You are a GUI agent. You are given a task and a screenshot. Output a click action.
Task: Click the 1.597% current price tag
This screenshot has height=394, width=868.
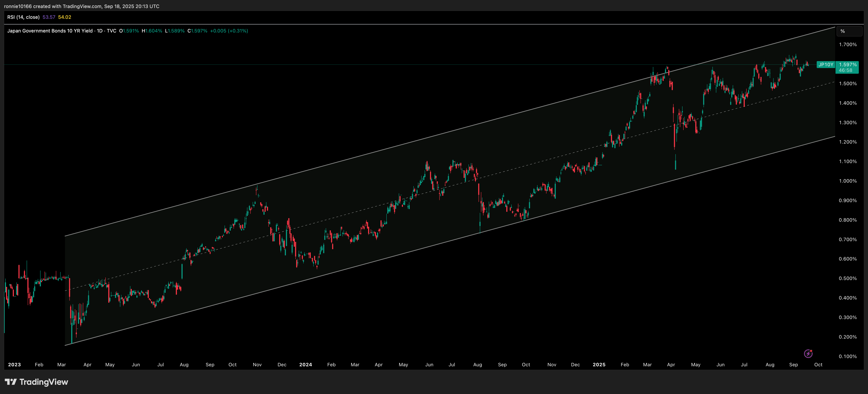tap(847, 65)
